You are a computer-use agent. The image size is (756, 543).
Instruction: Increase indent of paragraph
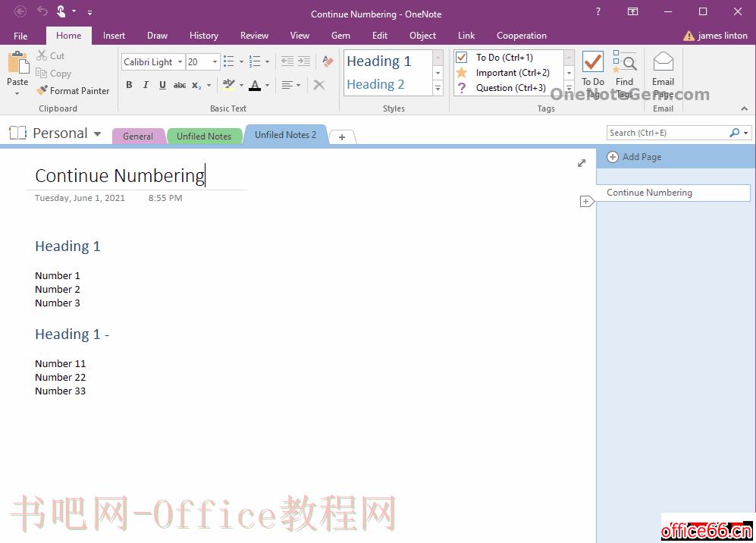(x=304, y=61)
